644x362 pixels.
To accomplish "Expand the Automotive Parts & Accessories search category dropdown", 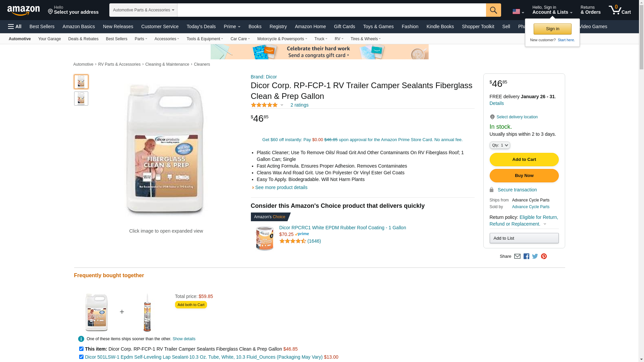I will point(143,10).
